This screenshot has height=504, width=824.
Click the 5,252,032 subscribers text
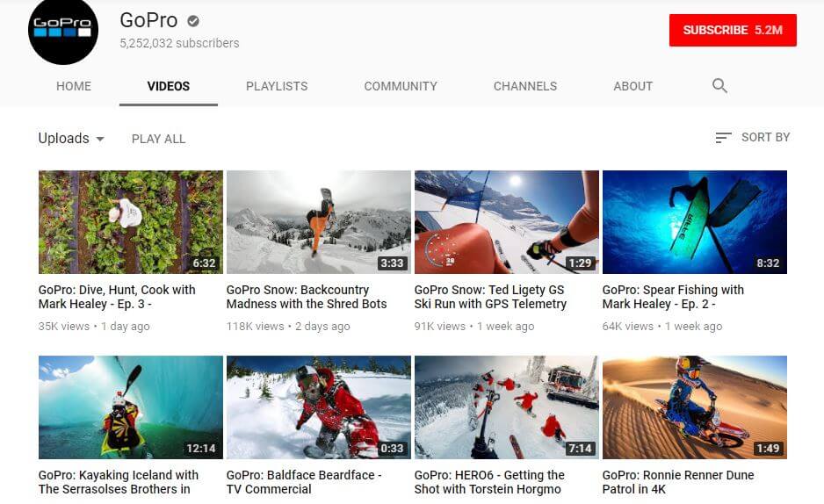179,43
